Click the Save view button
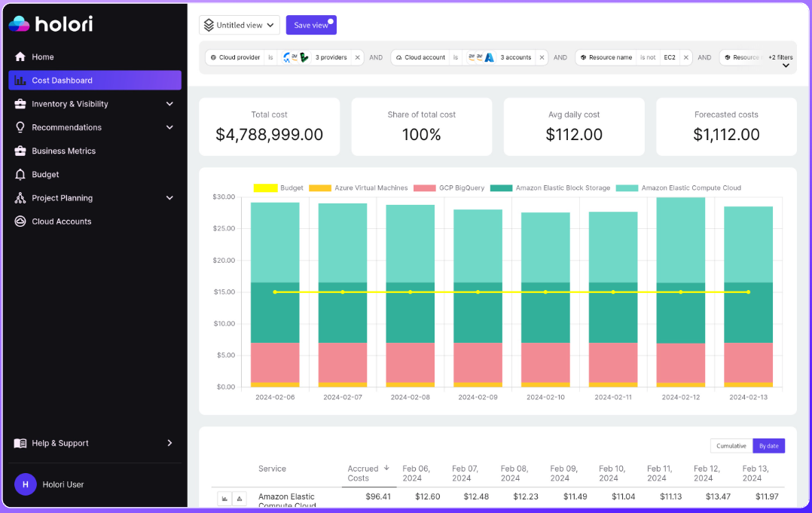The image size is (812, 513). (311, 25)
